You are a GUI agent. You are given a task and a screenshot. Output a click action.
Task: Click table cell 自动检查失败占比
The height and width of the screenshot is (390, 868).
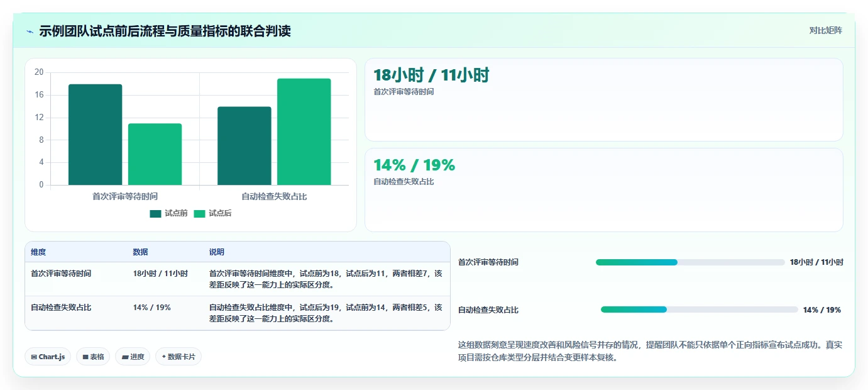61,308
